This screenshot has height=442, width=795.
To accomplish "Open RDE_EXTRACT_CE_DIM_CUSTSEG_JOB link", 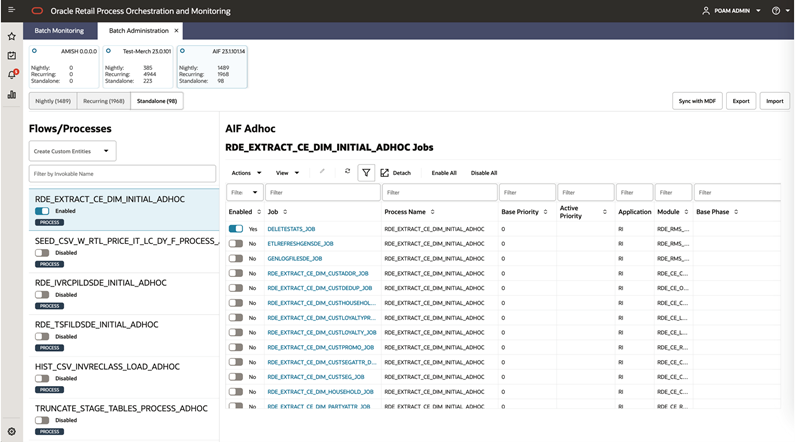I will coord(316,377).
